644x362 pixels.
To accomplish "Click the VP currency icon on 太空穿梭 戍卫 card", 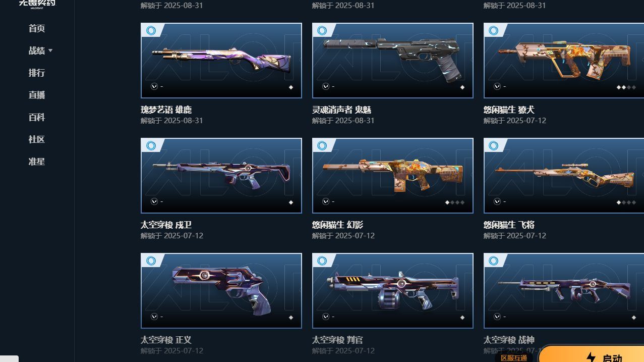I will coord(154,201).
